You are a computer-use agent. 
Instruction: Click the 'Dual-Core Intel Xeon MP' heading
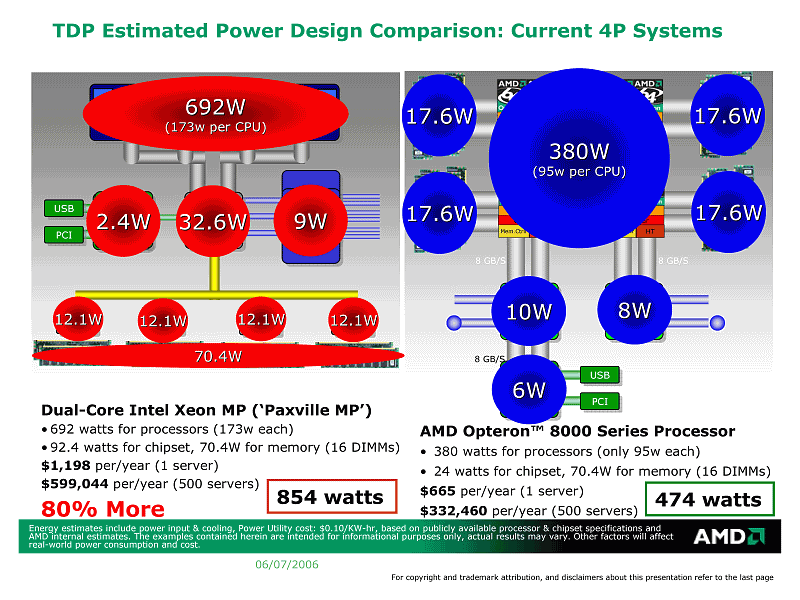tap(206, 410)
